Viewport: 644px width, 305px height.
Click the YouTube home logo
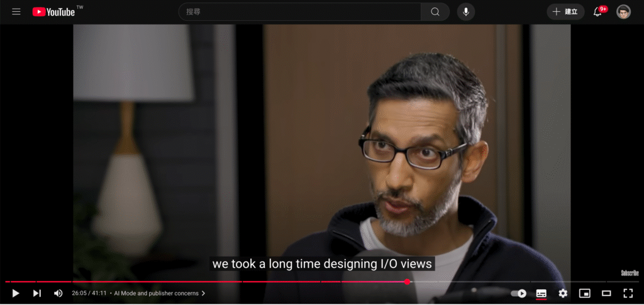[54, 12]
